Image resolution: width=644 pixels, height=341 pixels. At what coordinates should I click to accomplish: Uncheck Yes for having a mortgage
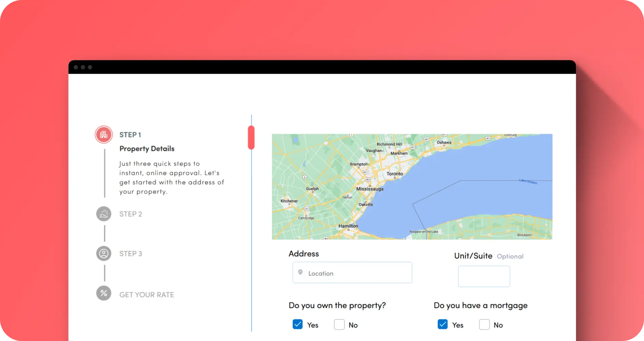[x=442, y=324]
